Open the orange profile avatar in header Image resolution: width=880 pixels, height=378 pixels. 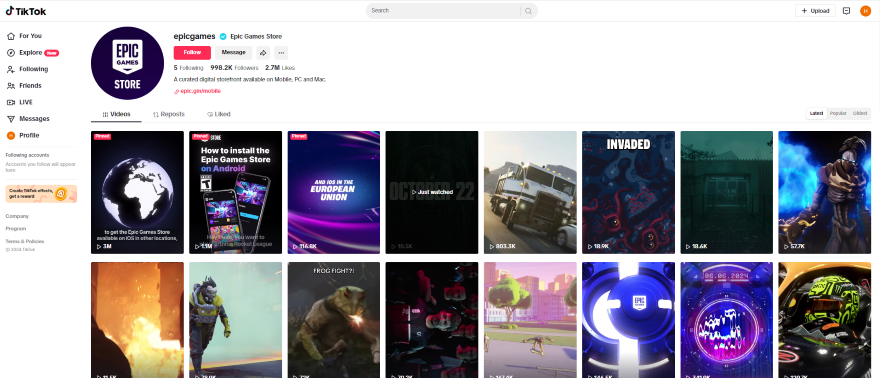tap(865, 11)
